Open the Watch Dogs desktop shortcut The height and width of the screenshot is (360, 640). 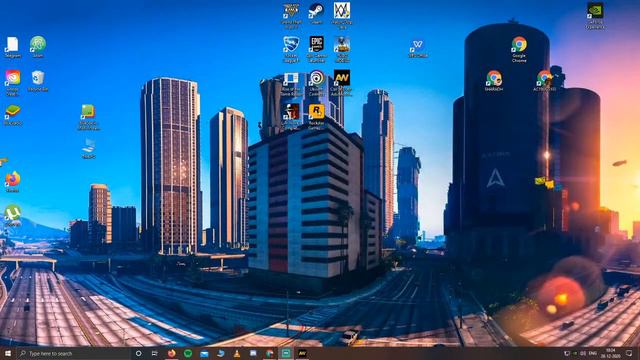pos(342,16)
